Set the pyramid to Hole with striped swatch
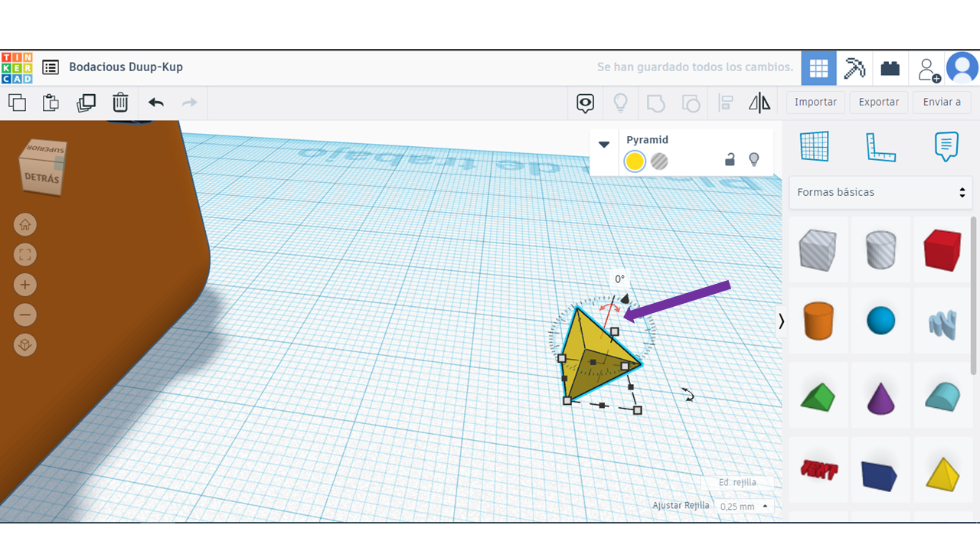 pos(659,161)
